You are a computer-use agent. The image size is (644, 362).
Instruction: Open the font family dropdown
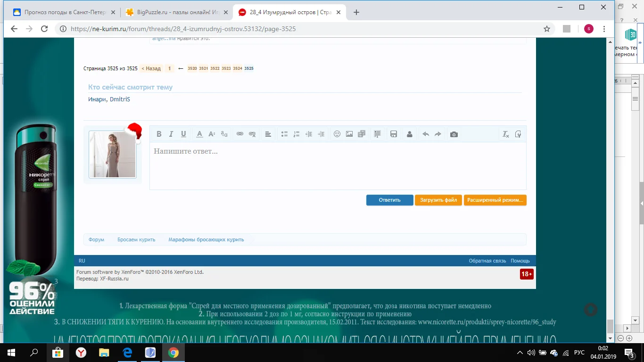(x=224, y=134)
